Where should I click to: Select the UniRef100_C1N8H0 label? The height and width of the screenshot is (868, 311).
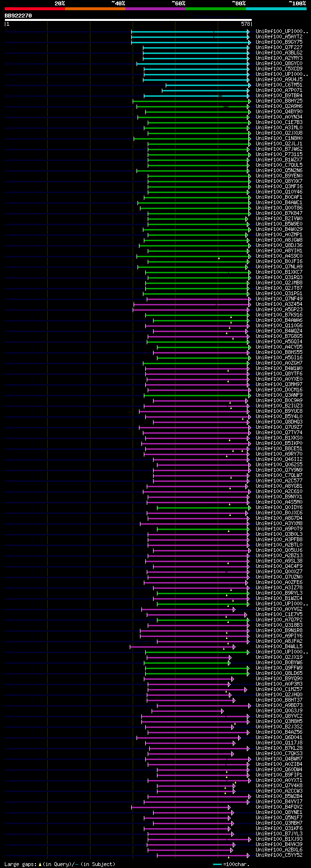pos(279,139)
